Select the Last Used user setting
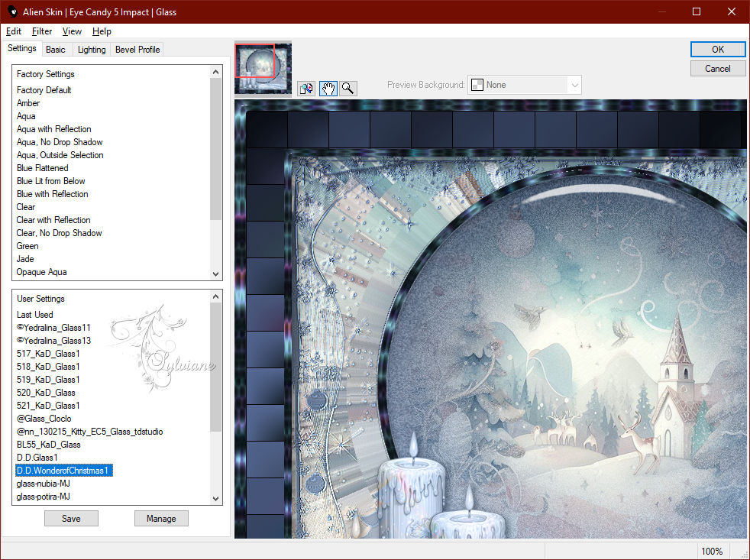 (35, 315)
